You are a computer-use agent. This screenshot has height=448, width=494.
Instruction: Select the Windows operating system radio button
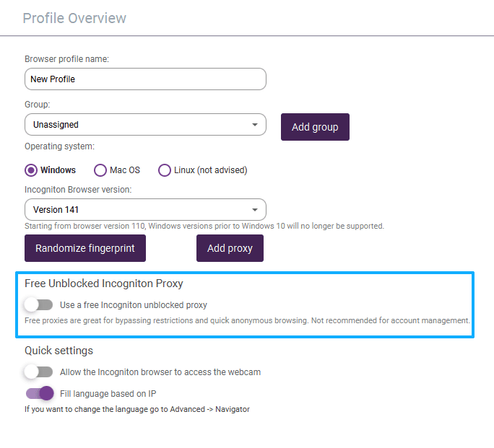click(x=31, y=170)
